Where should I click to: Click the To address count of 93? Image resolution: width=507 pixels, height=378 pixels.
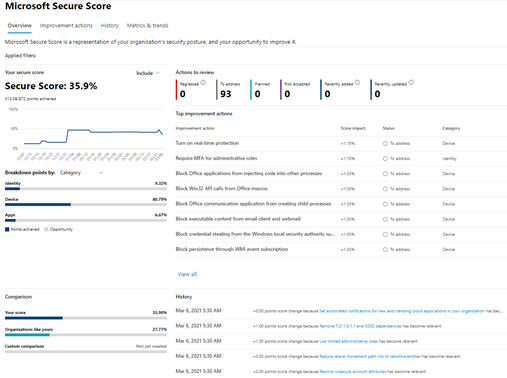click(226, 94)
